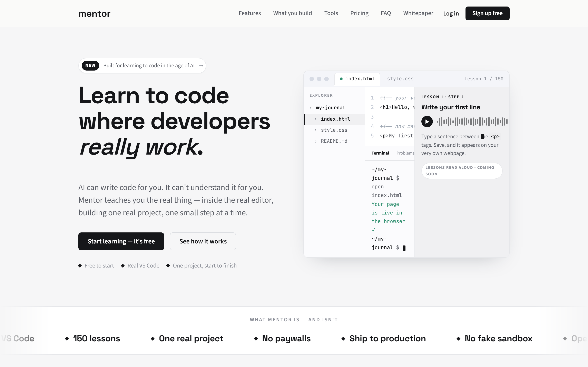The height and width of the screenshot is (367, 588).
Task: Click the audio waveform track
Action: (473, 121)
